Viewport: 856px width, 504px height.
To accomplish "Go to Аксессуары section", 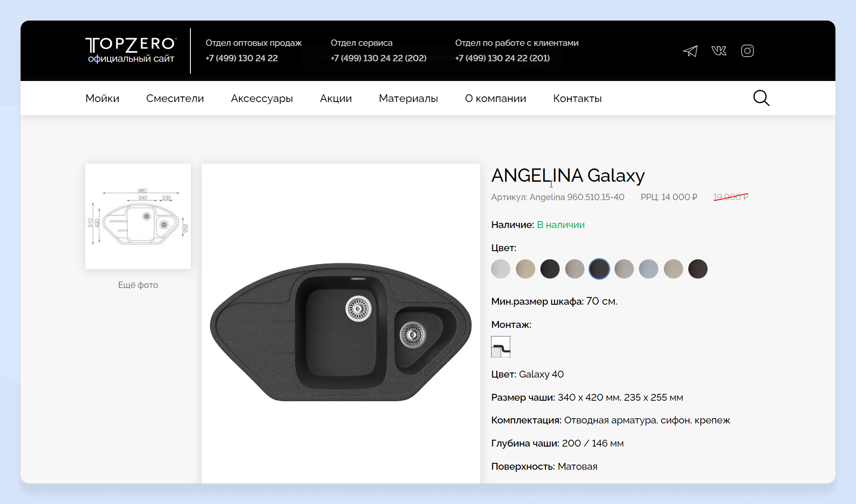I will (x=262, y=99).
